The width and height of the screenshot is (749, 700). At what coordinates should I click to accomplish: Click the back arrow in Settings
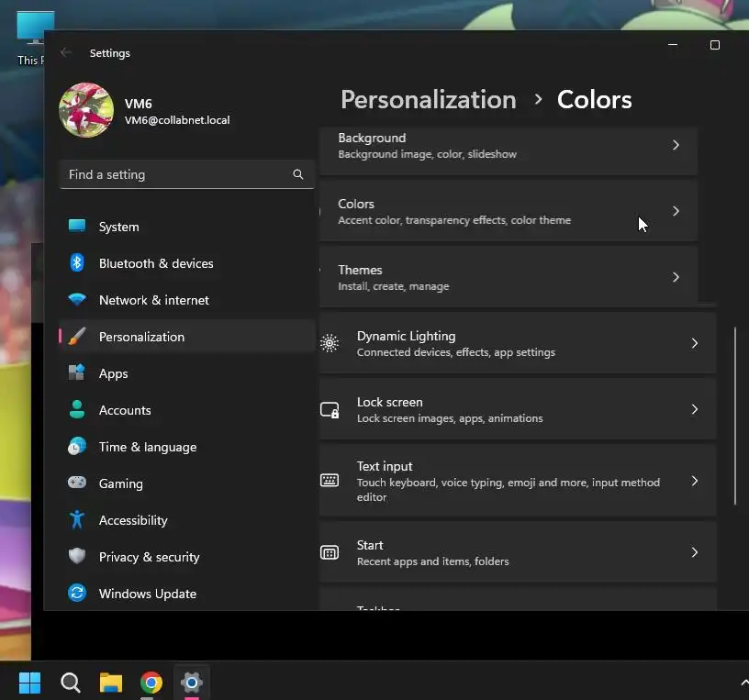[66, 52]
